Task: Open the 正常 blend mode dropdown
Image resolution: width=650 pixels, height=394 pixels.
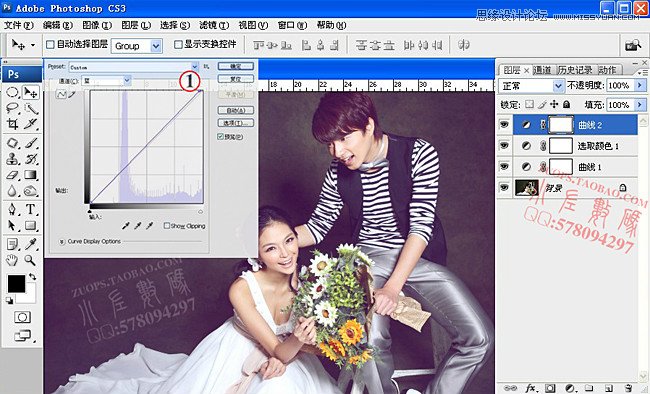Action: click(x=558, y=86)
